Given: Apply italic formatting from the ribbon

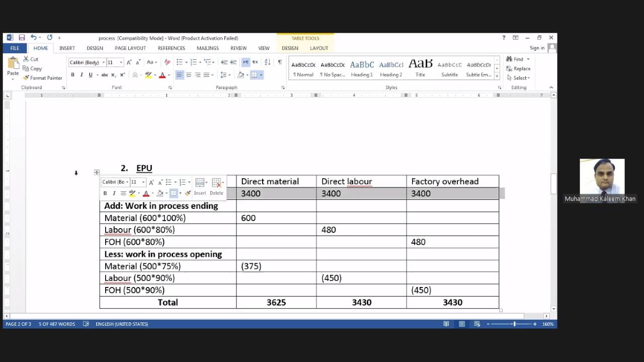Looking at the screenshot, I should (x=81, y=74).
